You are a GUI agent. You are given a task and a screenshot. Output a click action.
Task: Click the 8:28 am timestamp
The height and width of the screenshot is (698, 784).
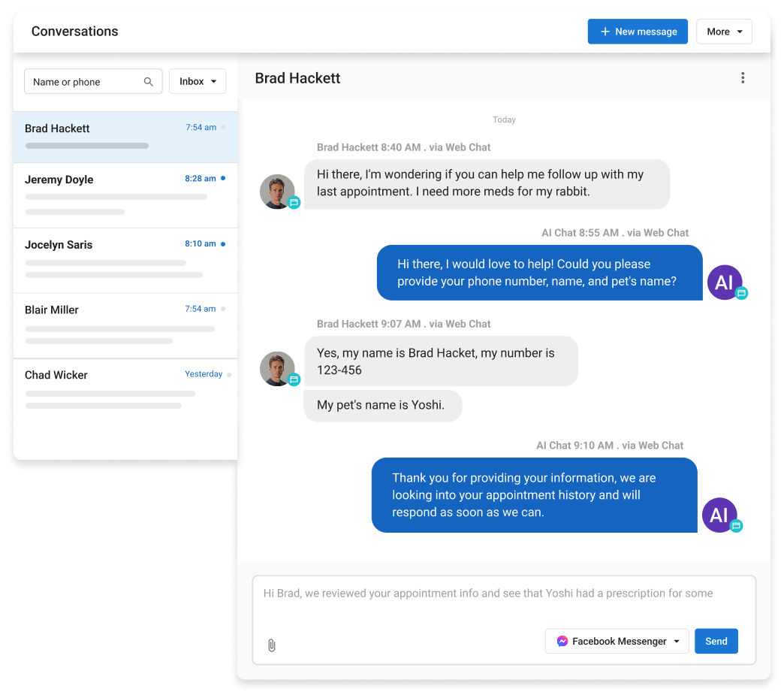click(x=201, y=178)
